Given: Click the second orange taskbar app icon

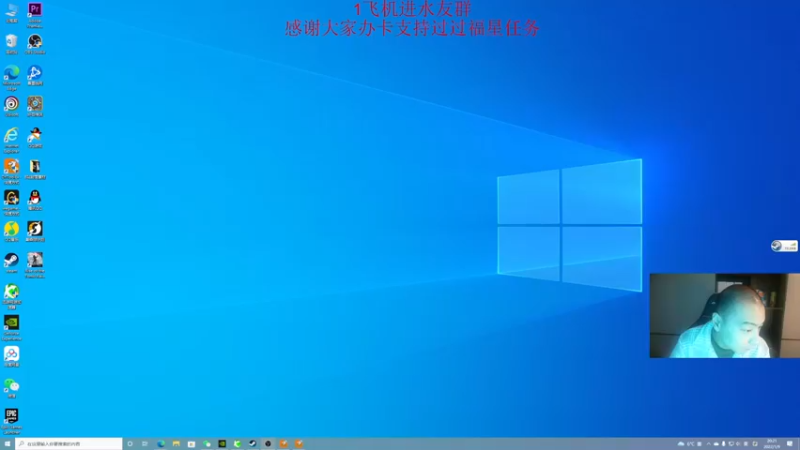Looking at the screenshot, I should tap(299, 444).
